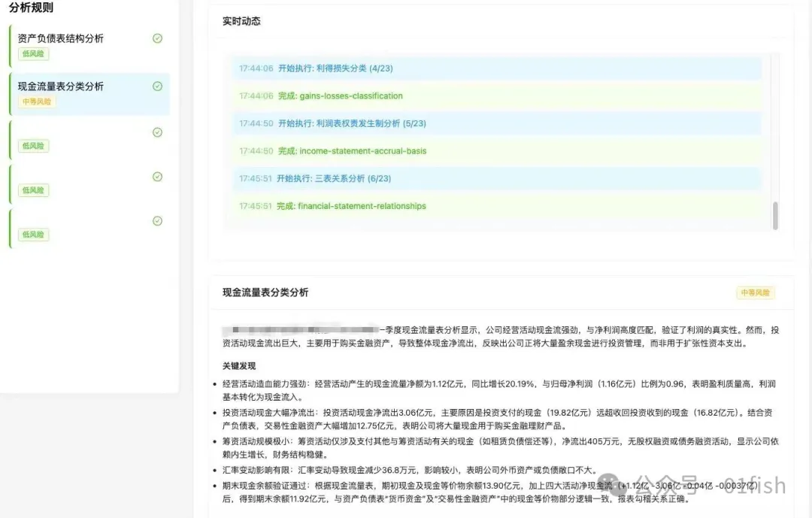Click the green check icon beside 资产负债表结构分析

[x=157, y=38]
